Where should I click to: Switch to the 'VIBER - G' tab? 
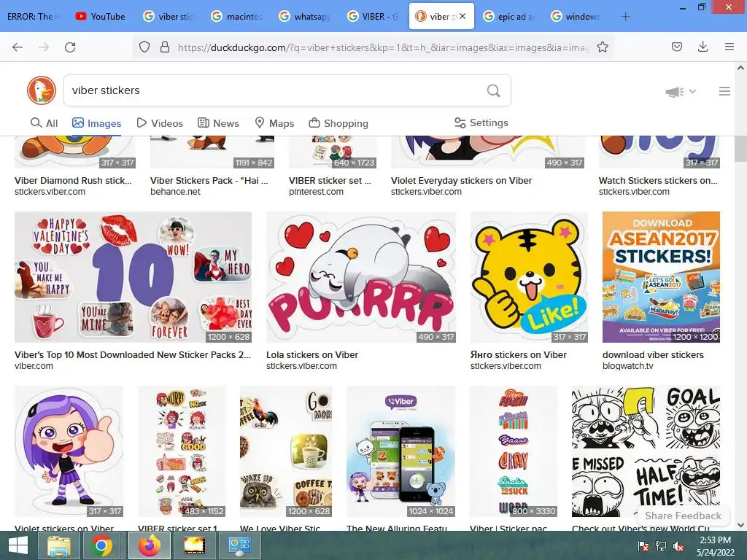373,16
